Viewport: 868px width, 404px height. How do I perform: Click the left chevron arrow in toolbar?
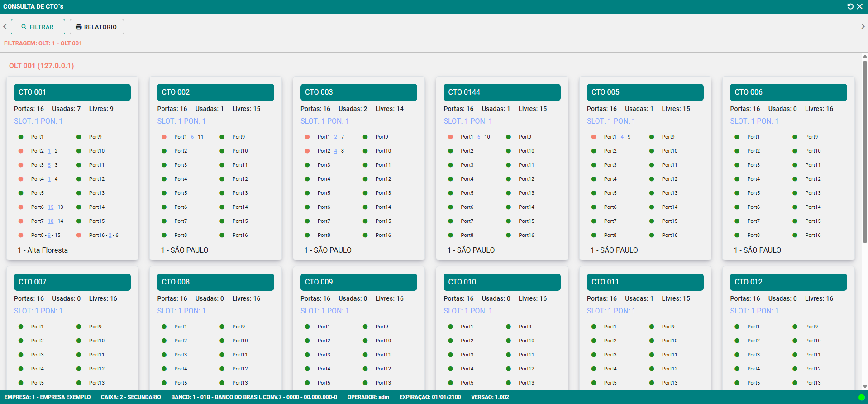point(5,27)
